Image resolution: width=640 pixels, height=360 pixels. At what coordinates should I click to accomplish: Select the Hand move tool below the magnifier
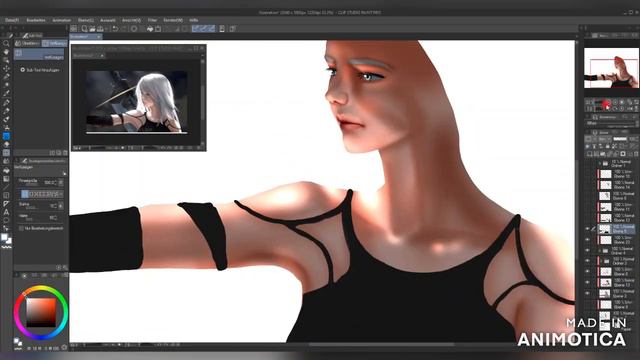coord(6,52)
